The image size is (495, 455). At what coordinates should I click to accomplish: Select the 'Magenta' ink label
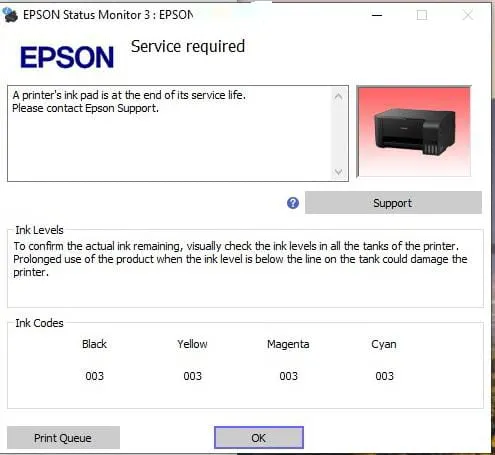click(x=288, y=344)
